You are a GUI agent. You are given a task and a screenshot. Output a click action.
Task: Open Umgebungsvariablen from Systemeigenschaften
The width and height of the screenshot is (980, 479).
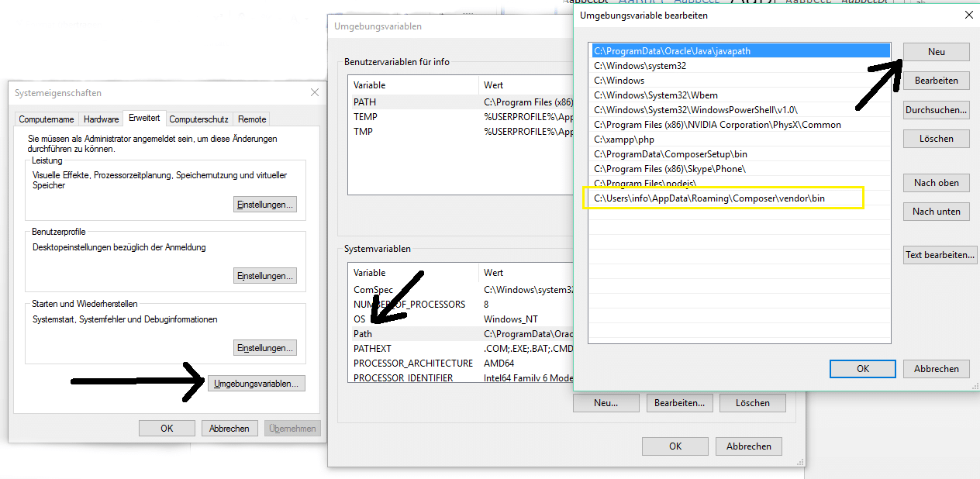[x=256, y=382]
